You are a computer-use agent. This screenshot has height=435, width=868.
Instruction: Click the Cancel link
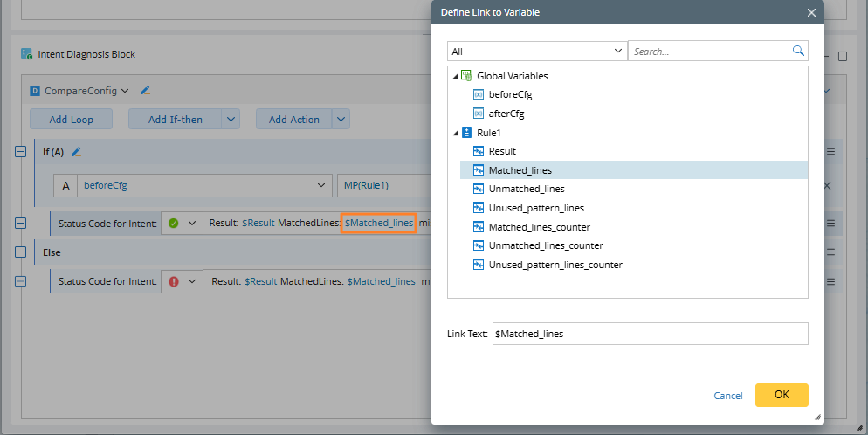tap(727, 396)
